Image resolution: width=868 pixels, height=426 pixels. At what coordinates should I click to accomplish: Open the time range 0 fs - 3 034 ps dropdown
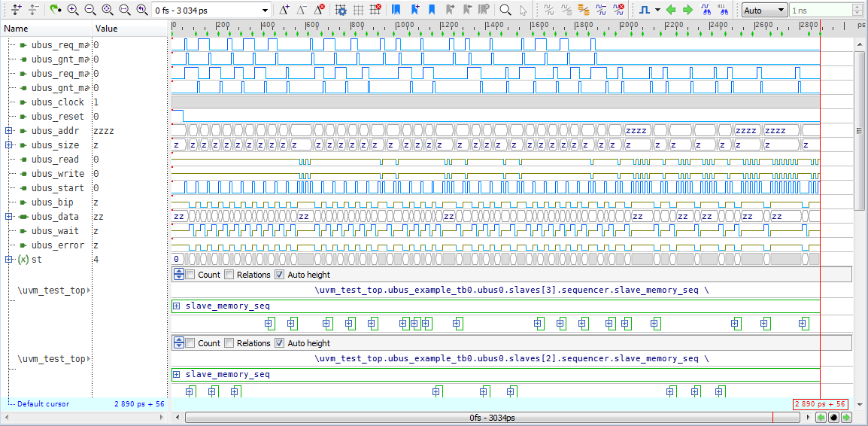(266, 10)
